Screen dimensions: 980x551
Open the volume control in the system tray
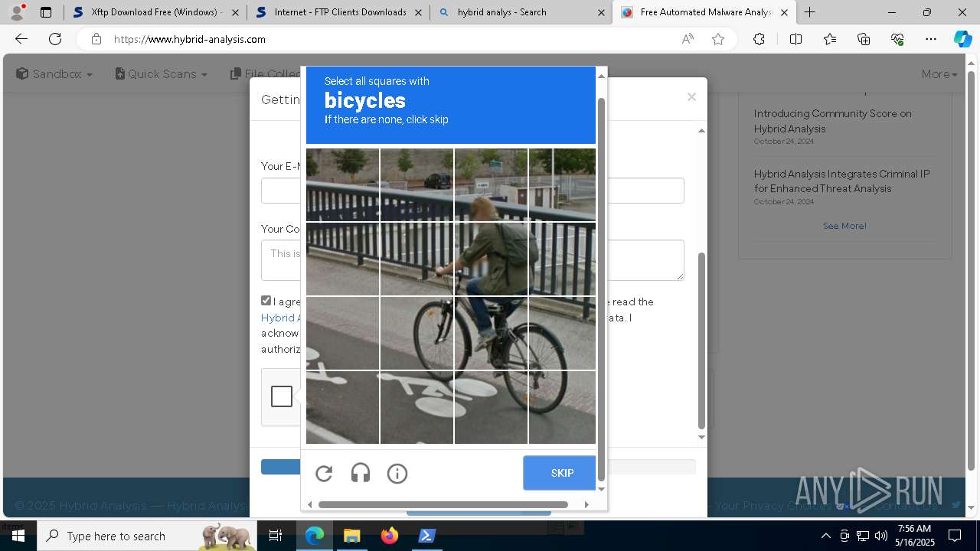(x=881, y=536)
